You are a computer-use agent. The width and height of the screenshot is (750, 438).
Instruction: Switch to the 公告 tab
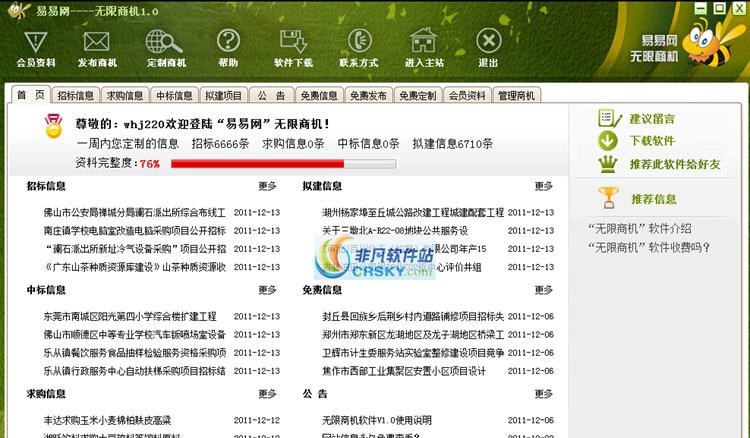[x=271, y=95]
